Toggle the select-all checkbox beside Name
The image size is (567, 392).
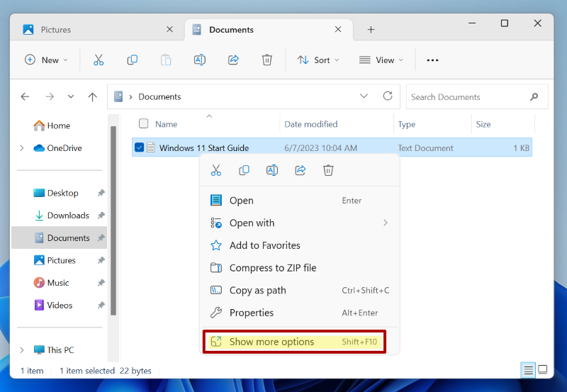[x=144, y=123]
